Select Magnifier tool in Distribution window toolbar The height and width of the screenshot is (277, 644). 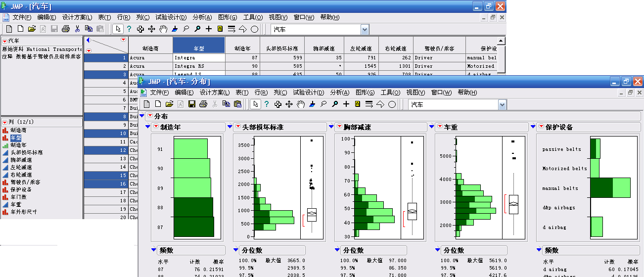click(x=335, y=104)
